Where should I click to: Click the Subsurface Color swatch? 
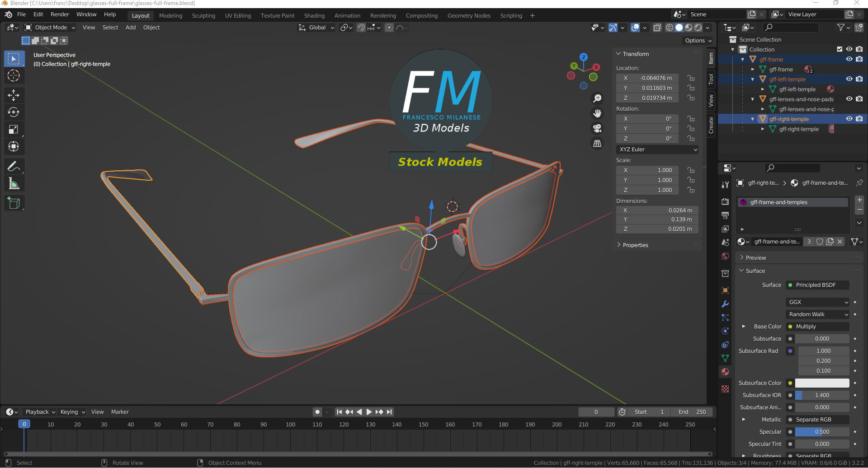(x=822, y=383)
